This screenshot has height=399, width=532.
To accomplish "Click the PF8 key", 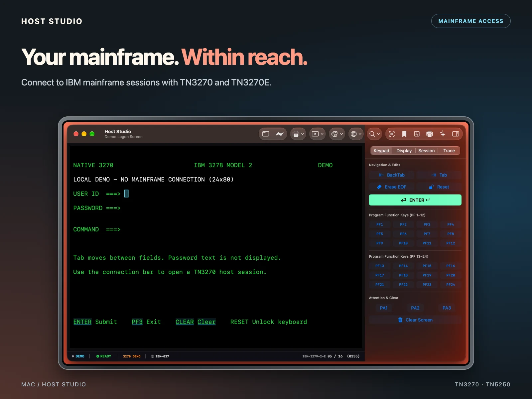I will pyautogui.click(x=451, y=234).
